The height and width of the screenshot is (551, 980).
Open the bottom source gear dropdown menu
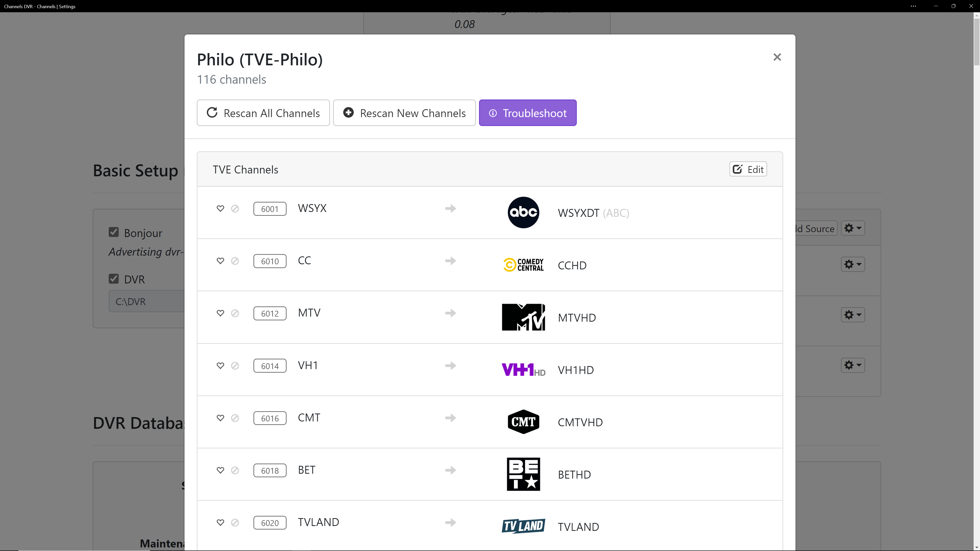(x=853, y=365)
